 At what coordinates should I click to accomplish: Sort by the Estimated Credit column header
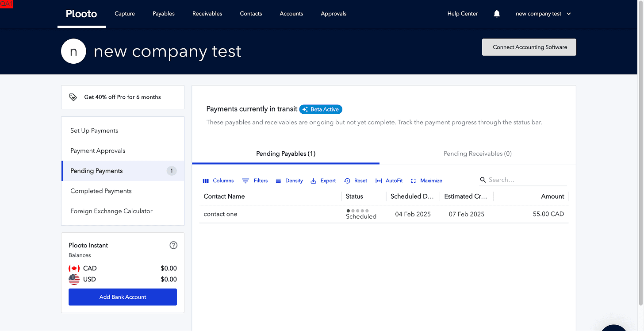(466, 196)
